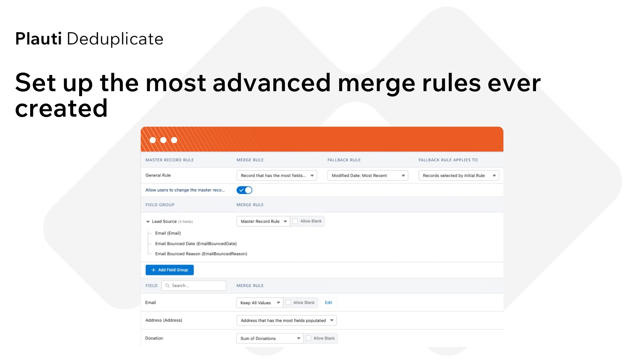Click the third white window dot
Image resolution: width=644 pixels, height=362 pixels.
(174, 140)
